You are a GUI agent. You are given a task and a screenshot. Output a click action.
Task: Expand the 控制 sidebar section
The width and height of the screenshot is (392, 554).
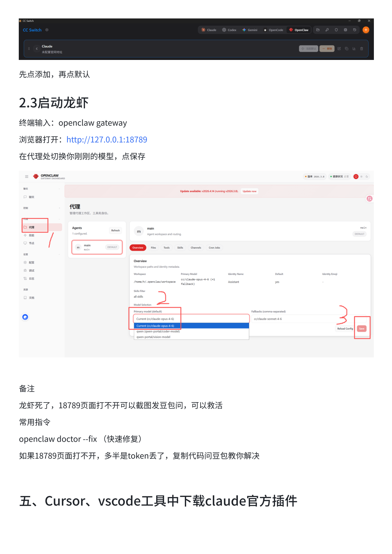[42, 208]
